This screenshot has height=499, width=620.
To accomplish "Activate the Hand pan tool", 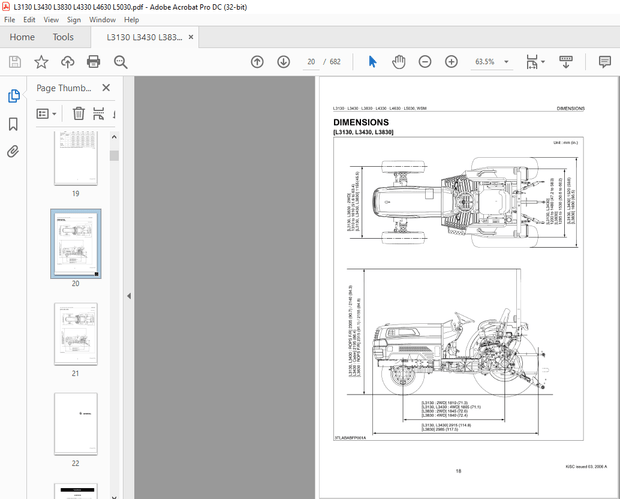I will pyautogui.click(x=399, y=62).
